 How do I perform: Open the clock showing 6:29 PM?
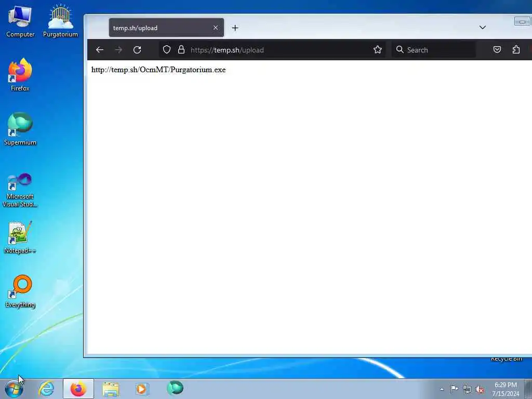tap(506, 389)
